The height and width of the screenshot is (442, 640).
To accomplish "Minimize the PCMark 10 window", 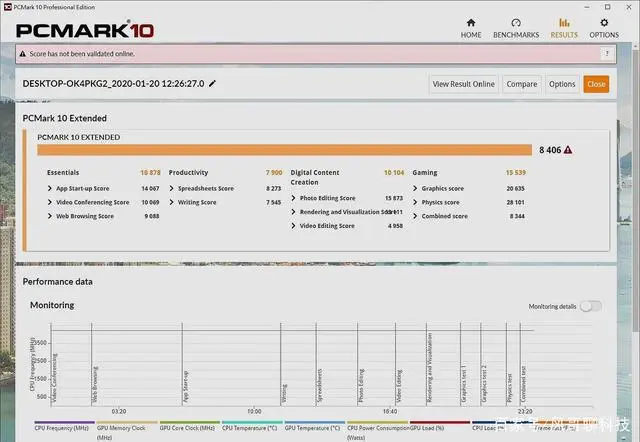I will tap(587, 7).
